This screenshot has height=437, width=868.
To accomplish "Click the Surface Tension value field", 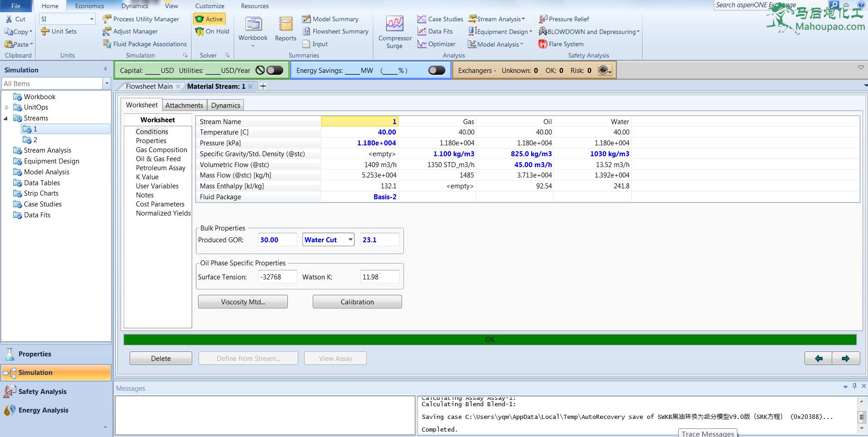I will 277,277.
